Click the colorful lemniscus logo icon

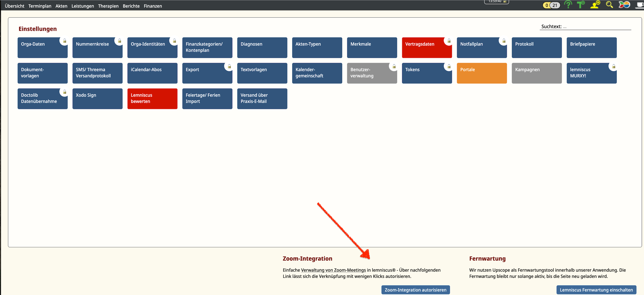[624, 4]
